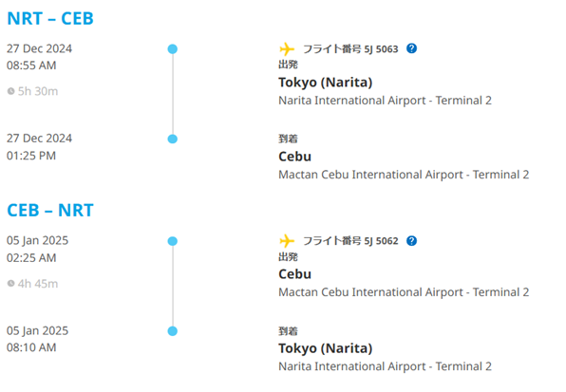Click help icon beside flight 5J 5062

(411, 240)
